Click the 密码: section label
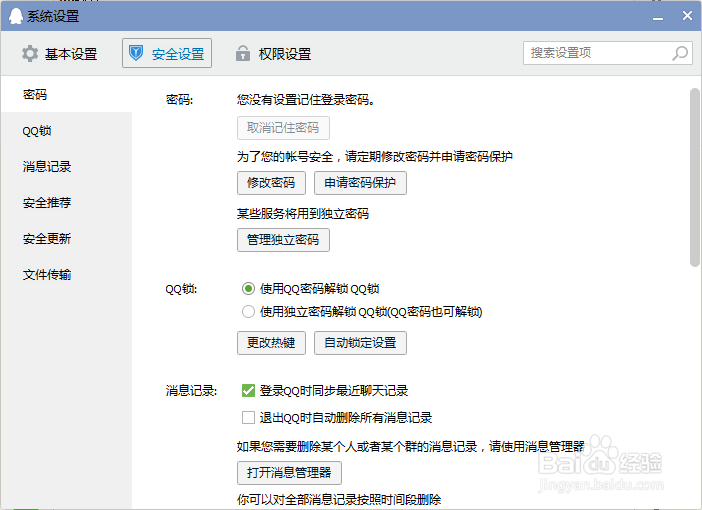 179,100
